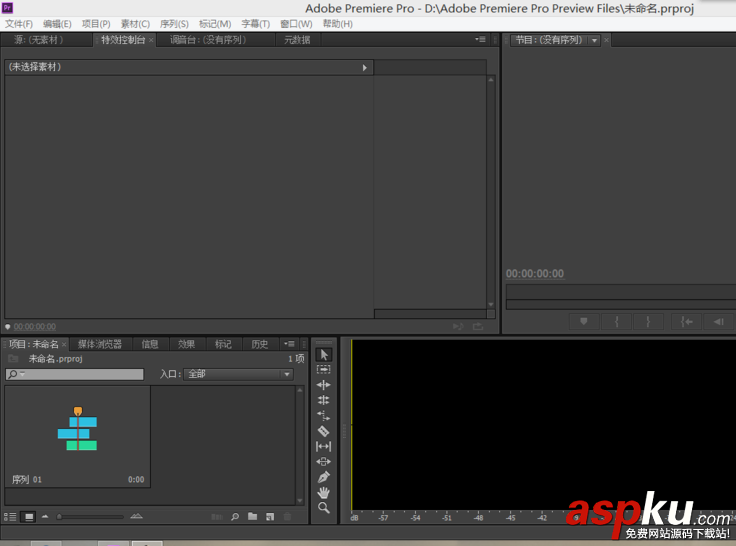Close the 节目 program monitor tab

click(606, 40)
